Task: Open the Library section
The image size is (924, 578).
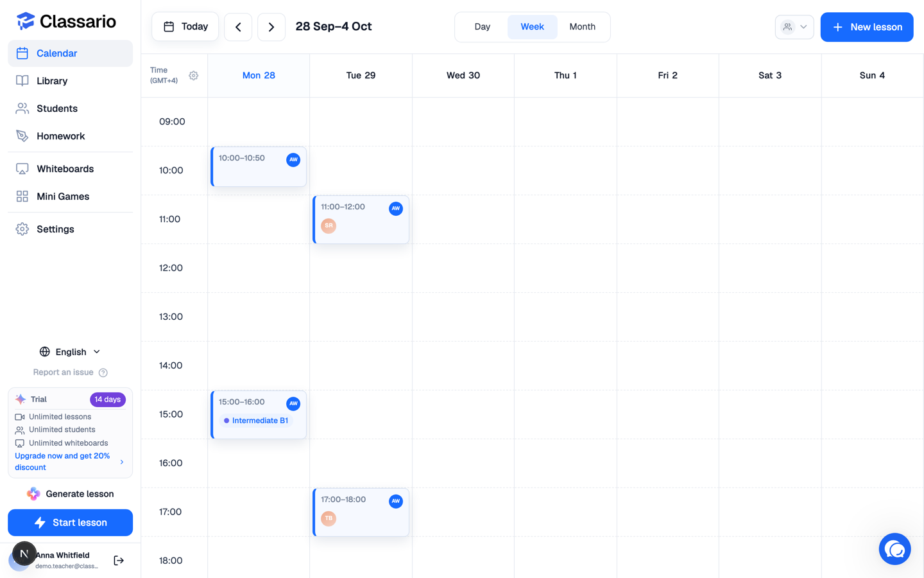Action: (70, 81)
